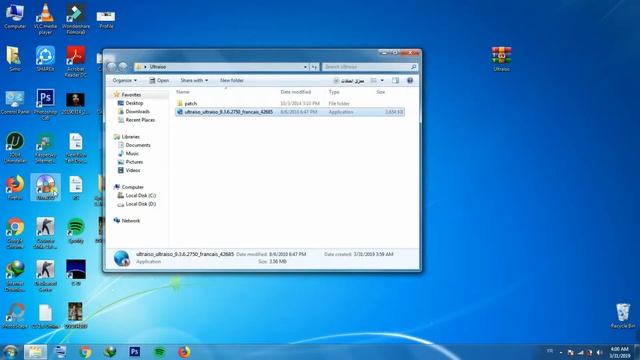Click the uTorrent desktop icon
Screen dimensions: 640x360
pyautogui.click(x=15, y=148)
